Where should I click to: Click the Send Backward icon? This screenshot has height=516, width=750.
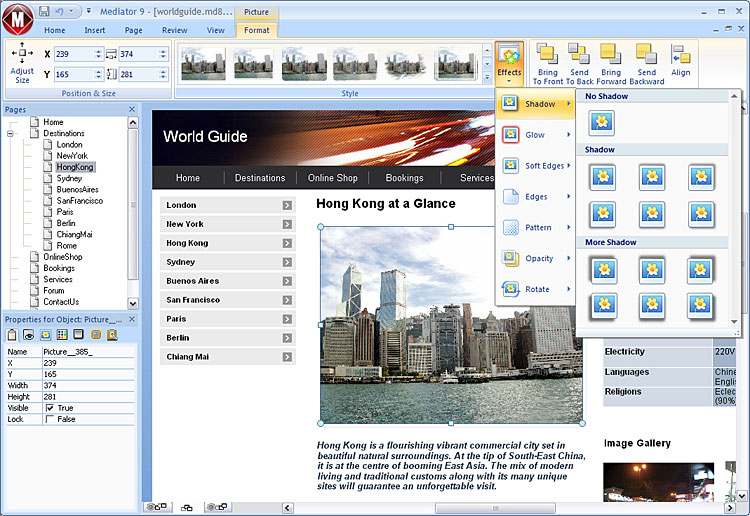646,54
